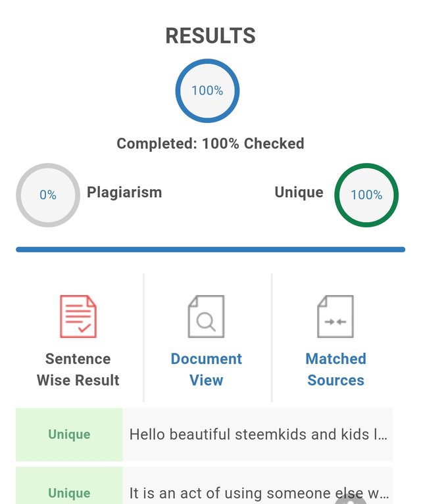Open the Matched Sources tab label
The height and width of the screenshot is (504, 421).
pyautogui.click(x=335, y=369)
